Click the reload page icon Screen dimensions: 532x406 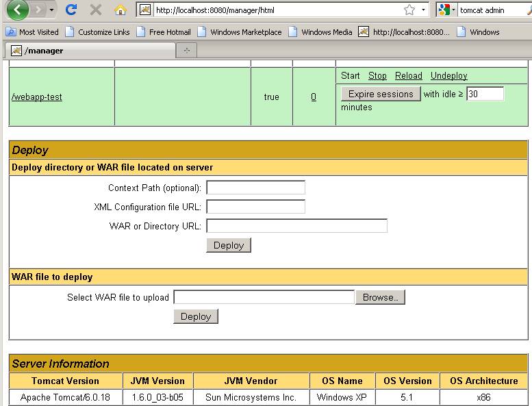pyautogui.click(x=71, y=10)
